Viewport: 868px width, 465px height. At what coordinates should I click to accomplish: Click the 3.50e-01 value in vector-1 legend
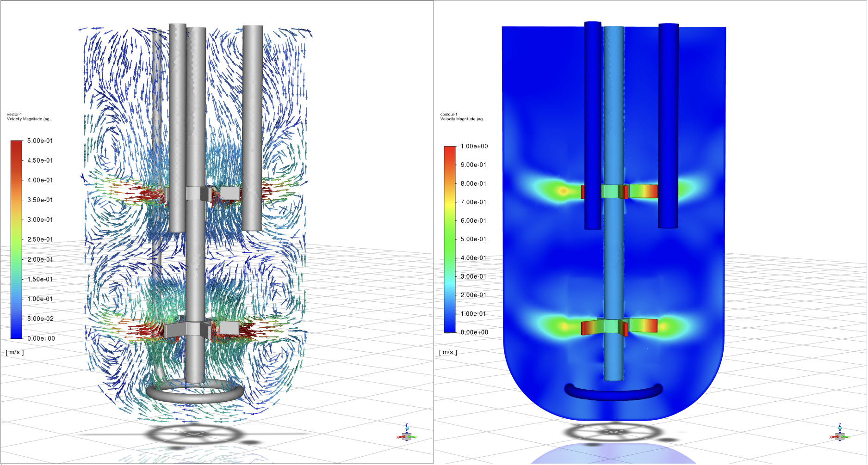tap(40, 200)
